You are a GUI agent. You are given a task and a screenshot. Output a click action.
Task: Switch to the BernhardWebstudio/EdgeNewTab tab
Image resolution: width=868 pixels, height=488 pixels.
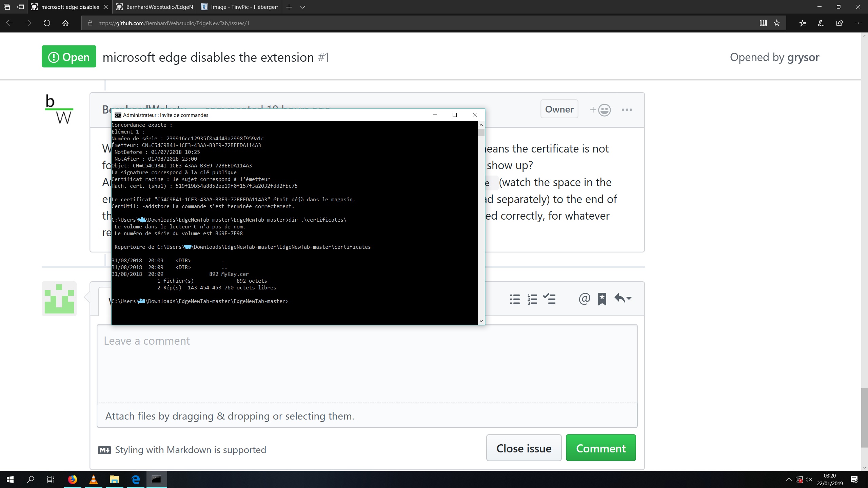tap(154, 7)
